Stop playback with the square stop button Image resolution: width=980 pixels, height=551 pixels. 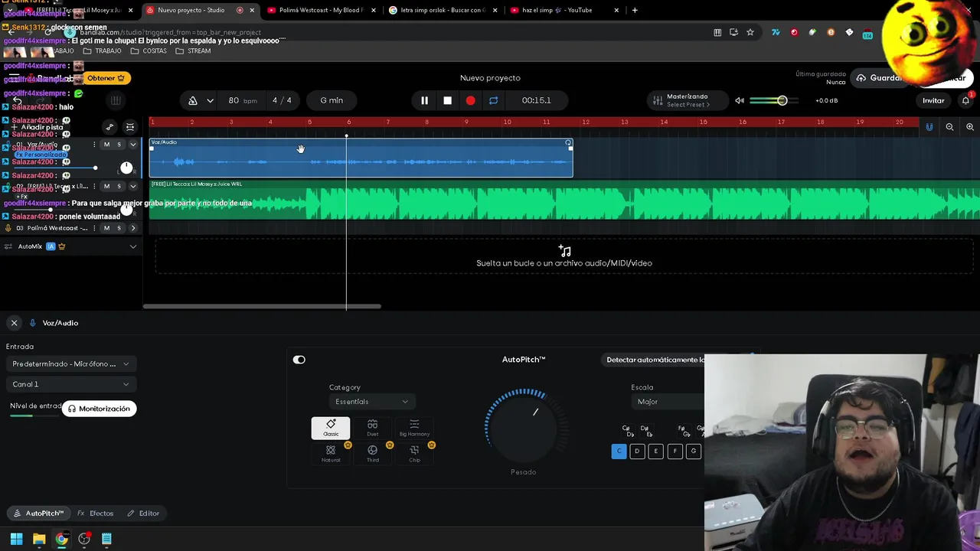(448, 100)
